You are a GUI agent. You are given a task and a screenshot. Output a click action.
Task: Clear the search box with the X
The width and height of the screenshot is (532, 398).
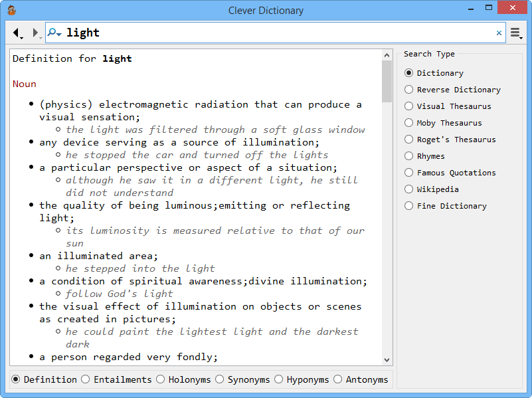499,33
